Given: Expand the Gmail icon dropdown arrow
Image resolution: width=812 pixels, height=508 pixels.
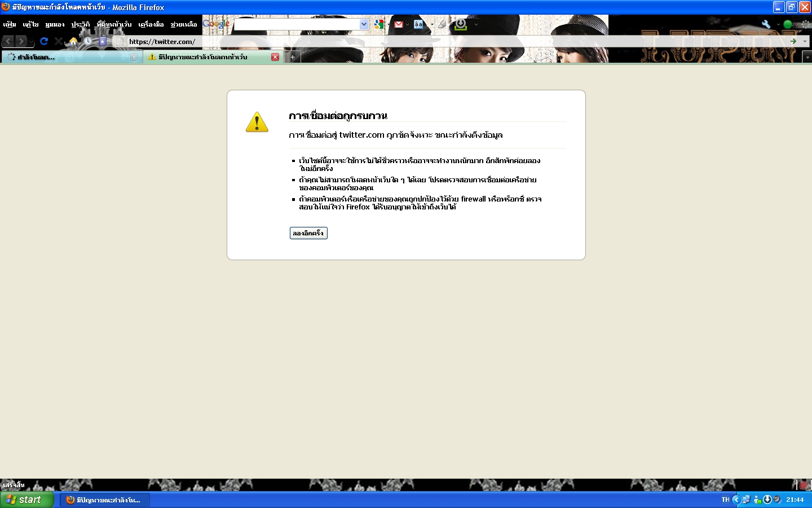Looking at the screenshot, I should (407, 24).
